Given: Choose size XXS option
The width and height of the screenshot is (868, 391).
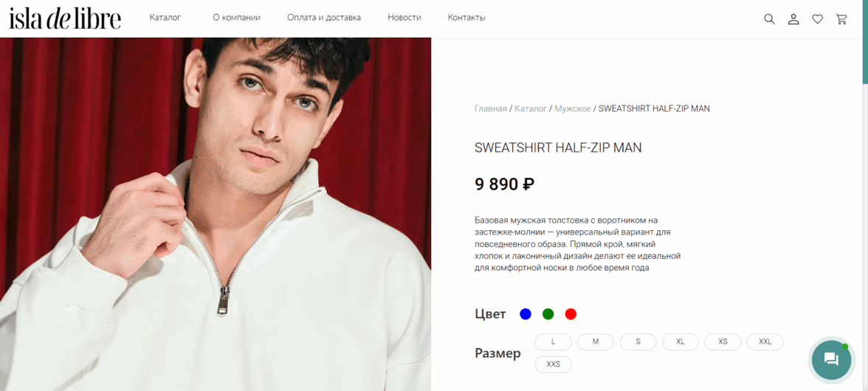Looking at the screenshot, I should (x=553, y=364).
